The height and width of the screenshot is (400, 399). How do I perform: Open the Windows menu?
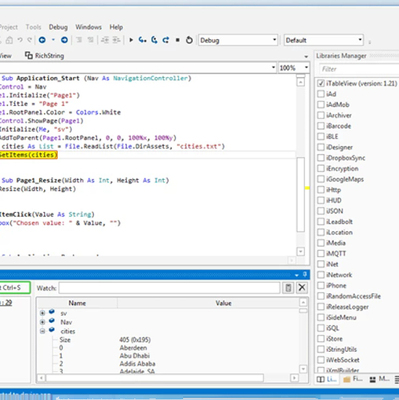coord(88,27)
